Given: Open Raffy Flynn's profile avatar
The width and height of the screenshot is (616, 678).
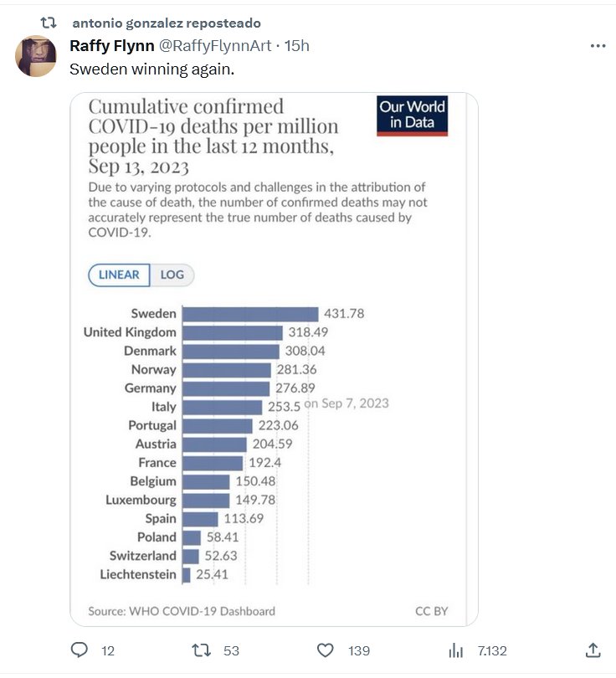Looking at the screenshot, I should click(x=36, y=57).
